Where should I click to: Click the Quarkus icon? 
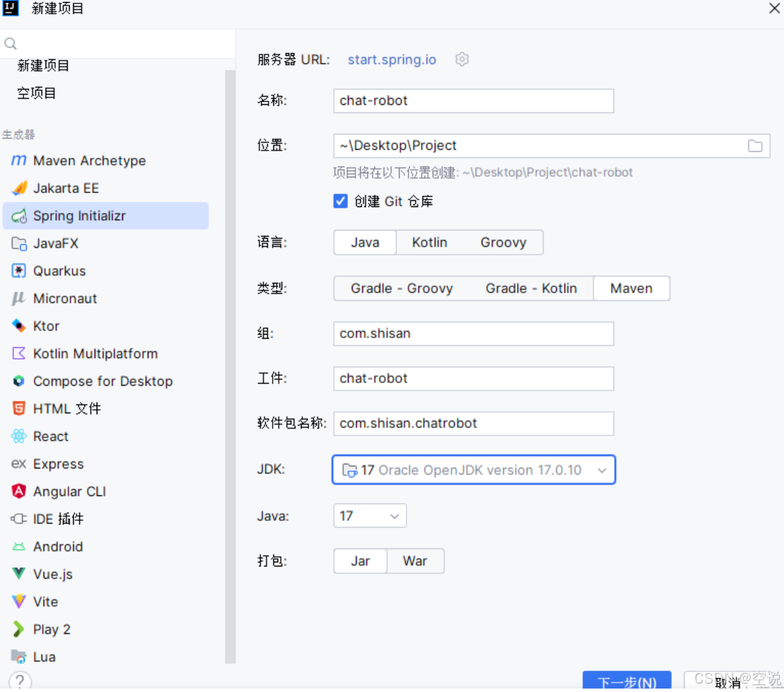[19, 271]
